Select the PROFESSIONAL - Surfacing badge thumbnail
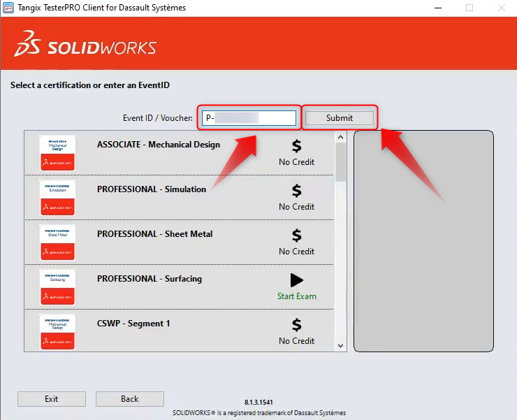 (x=57, y=287)
